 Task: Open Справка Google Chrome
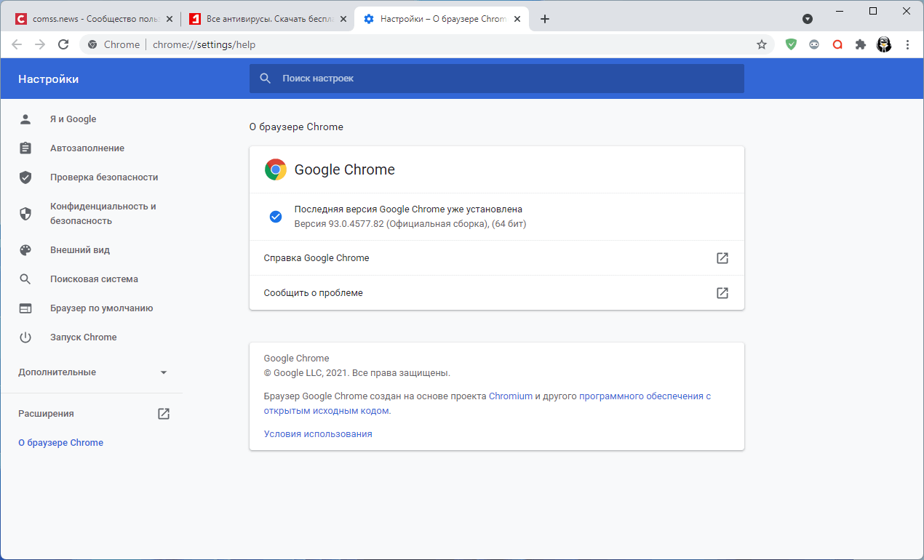point(497,258)
